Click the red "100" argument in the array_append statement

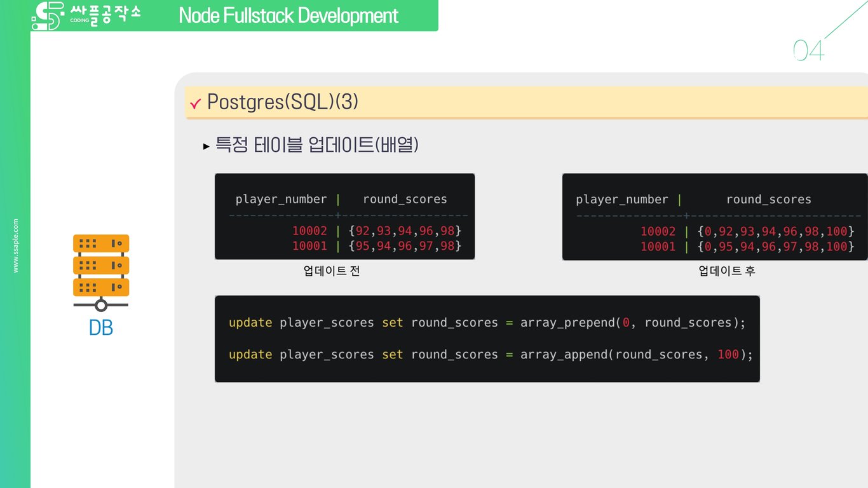click(728, 355)
